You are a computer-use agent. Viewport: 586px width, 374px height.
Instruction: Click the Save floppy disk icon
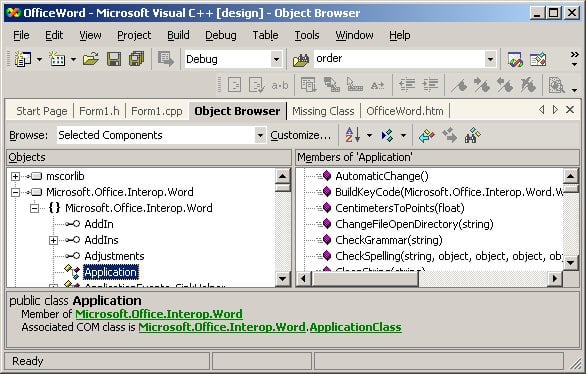(x=114, y=59)
